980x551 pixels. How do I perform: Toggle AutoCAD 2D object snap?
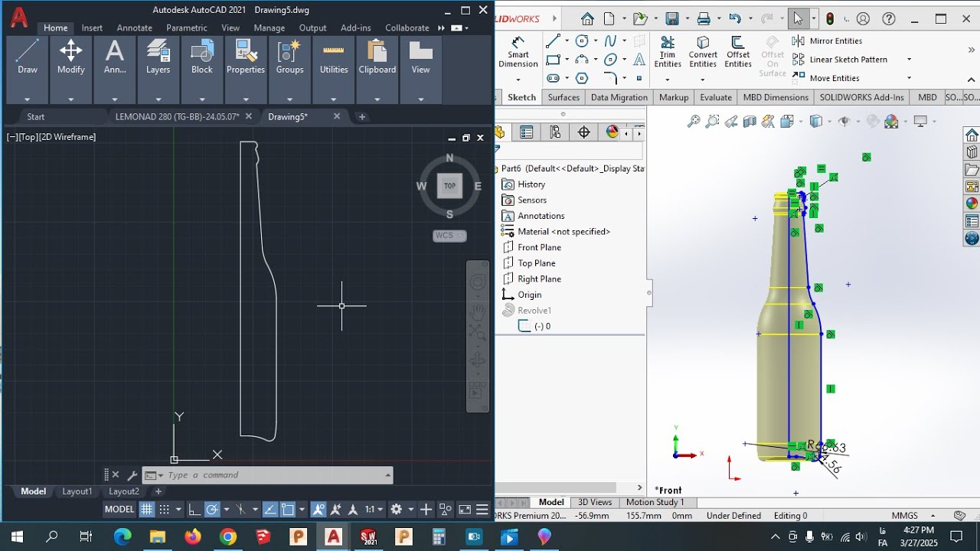coord(288,509)
